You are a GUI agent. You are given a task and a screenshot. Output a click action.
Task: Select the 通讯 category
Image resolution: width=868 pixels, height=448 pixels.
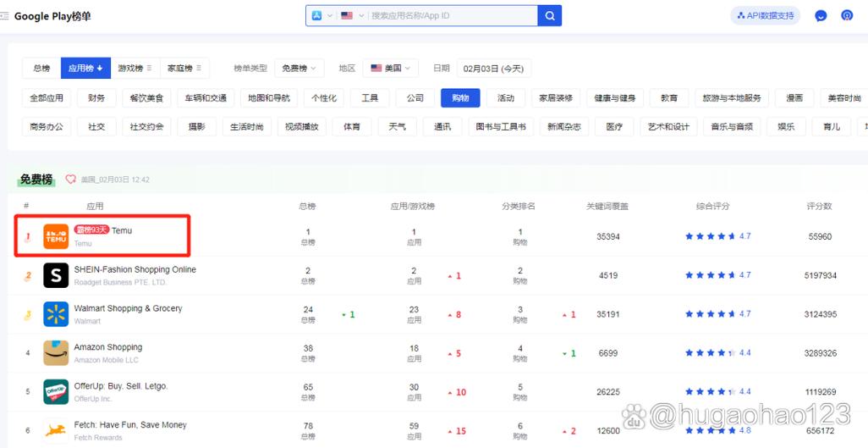[442, 127]
